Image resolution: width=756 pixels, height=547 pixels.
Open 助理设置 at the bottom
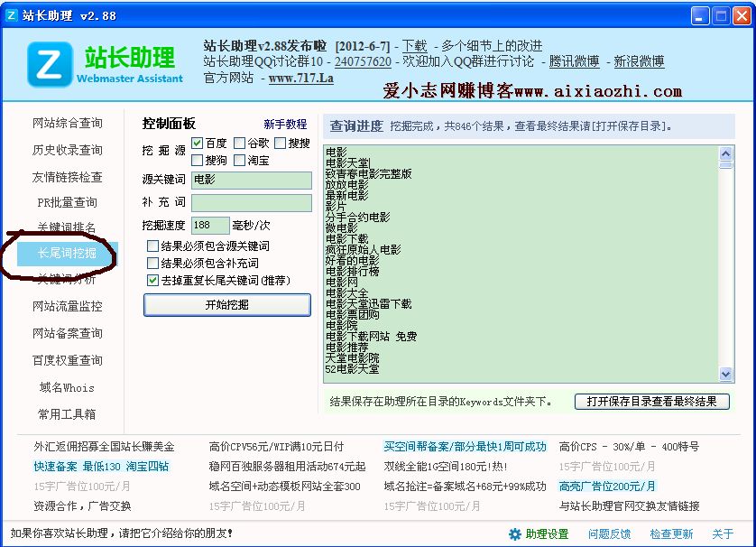click(x=548, y=534)
